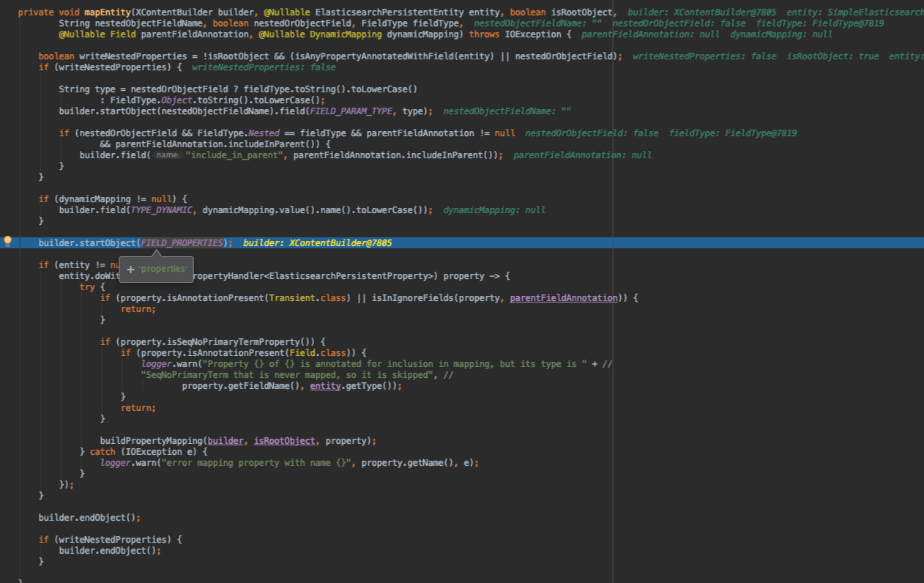The height and width of the screenshot is (583, 924).
Task: Click the yellow intention lightbulb icon
Action: pyautogui.click(x=8, y=242)
